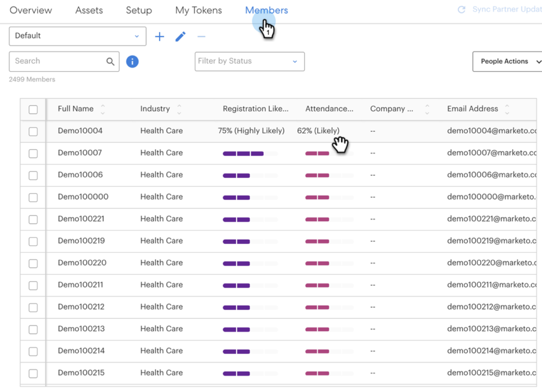Go to the My Tokens tab

(x=199, y=10)
